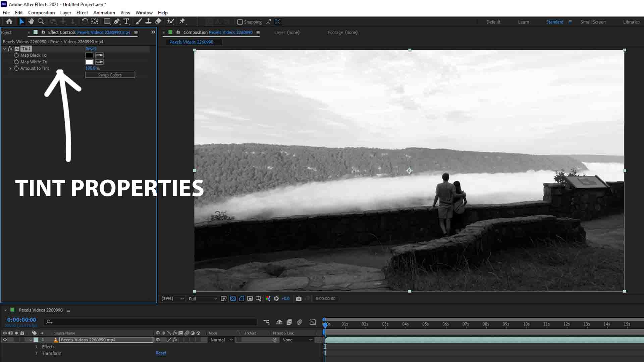The height and width of the screenshot is (362, 644).
Task: Click the Map Black To color swatch
Action: click(x=89, y=55)
